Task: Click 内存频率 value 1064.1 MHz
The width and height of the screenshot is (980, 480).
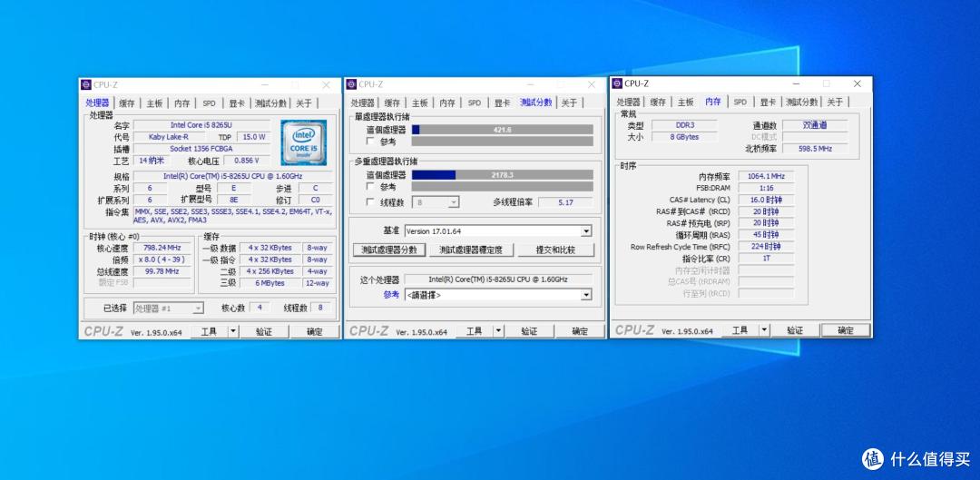Action: (x=766, y=176)
